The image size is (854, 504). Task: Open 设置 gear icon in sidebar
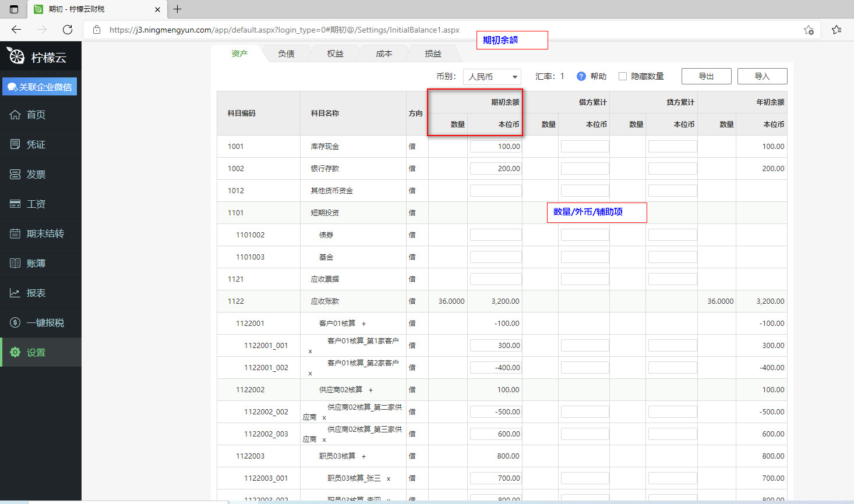point(15,352)
